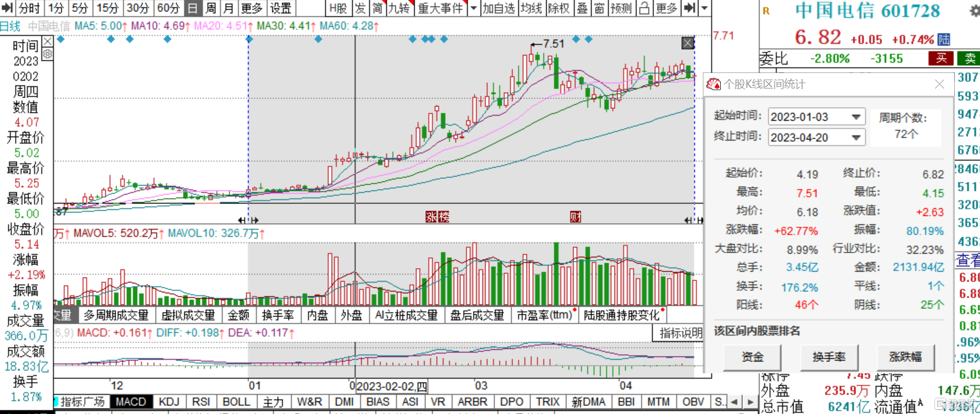The height and width of the screenshot is (414, 980).
Task: Select the KDJ indicator tab
Action: pos(169,401)
